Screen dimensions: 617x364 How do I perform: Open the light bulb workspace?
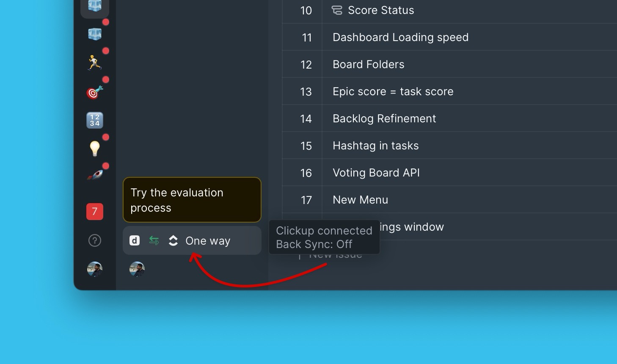point(95,149)
